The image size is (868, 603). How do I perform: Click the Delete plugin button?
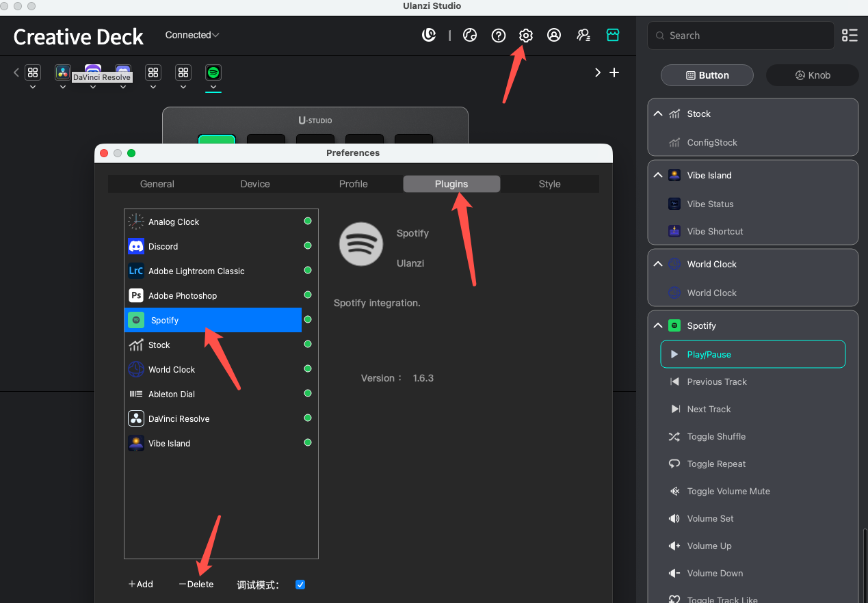pos(196,584)
